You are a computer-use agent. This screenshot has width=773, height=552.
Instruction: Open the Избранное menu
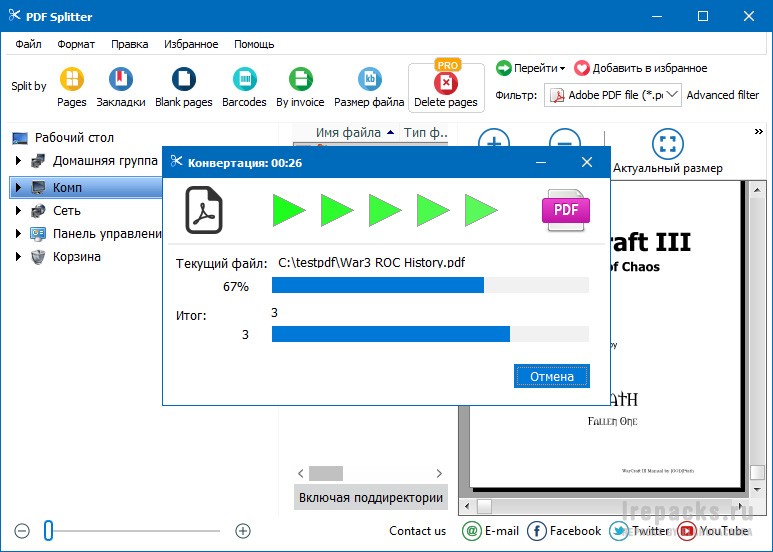(191, 44)
